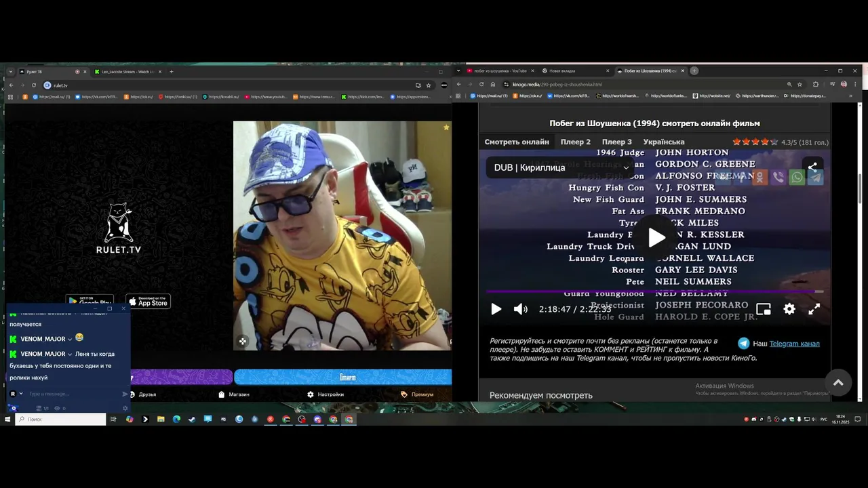Open Windows Start menu

click(7, 420)
